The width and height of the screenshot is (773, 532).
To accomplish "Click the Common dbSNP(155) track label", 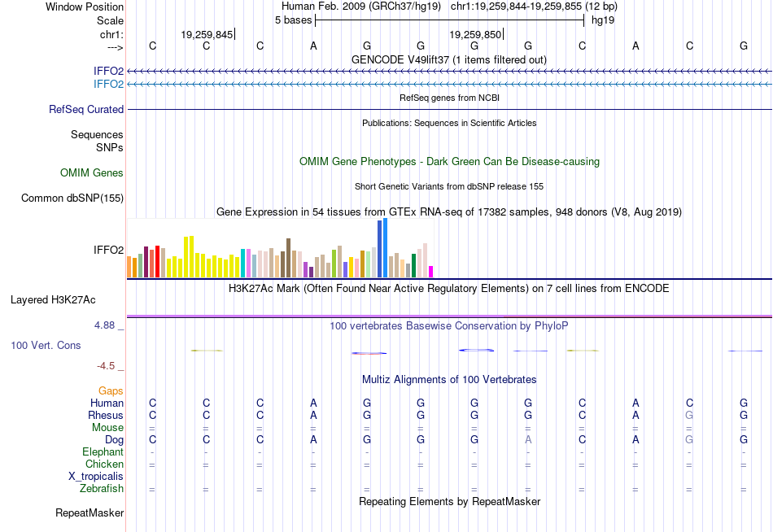I will tap(72, 198).
